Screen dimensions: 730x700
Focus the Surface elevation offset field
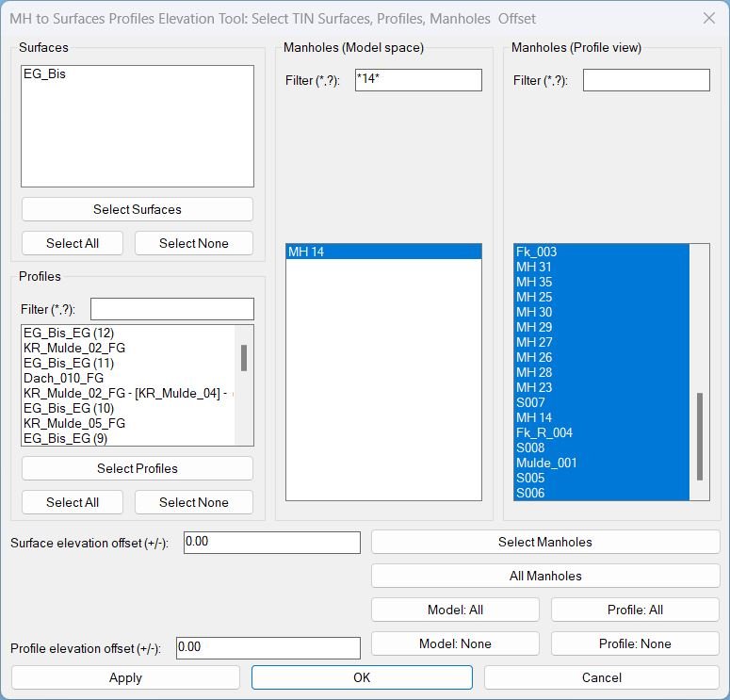(x=272, y=543)
